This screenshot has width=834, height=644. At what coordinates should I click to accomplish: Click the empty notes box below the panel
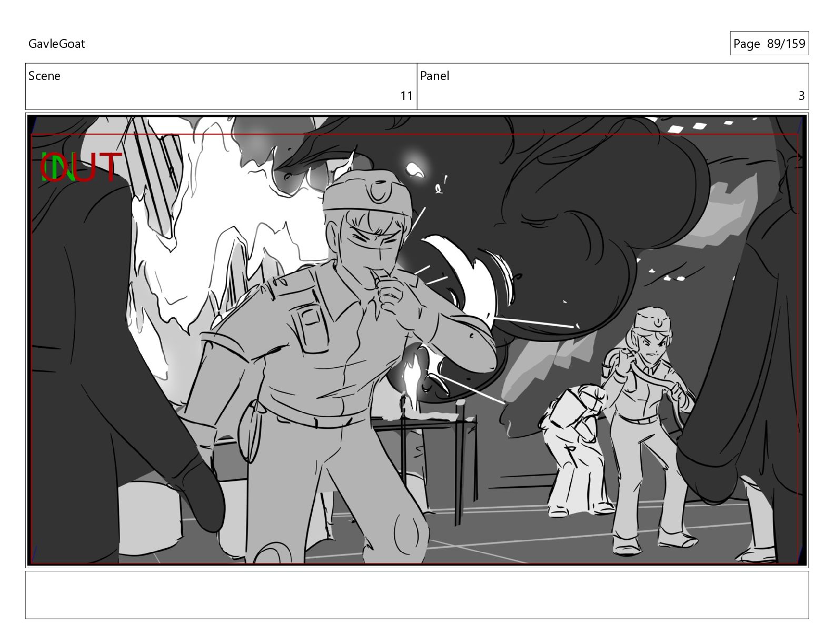pyautogui.click(x=417, y=595)
